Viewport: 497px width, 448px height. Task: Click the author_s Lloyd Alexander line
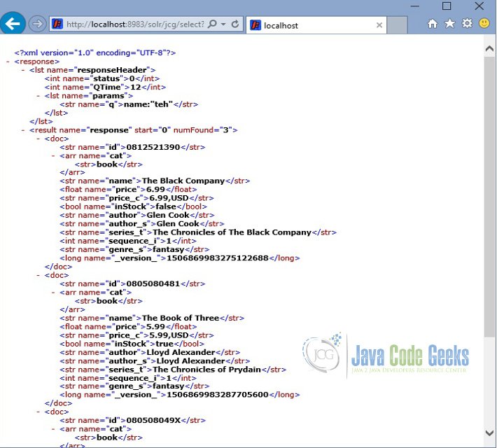tap(155, 360)
